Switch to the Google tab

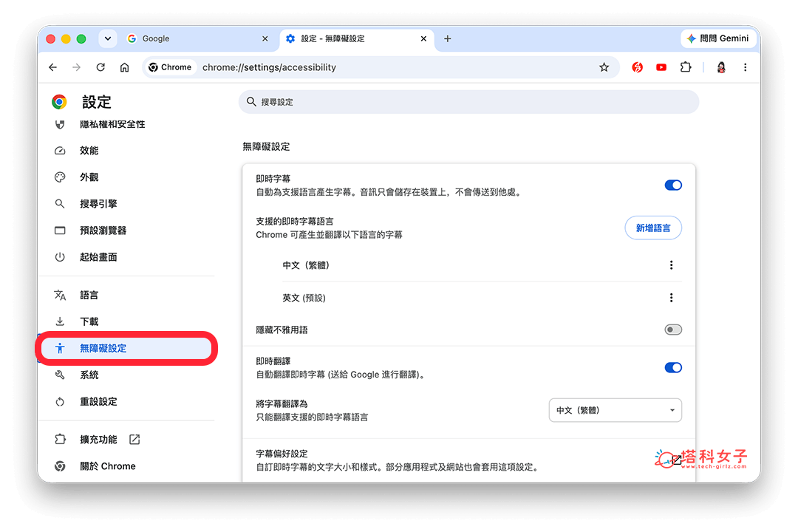coord(197,38)
